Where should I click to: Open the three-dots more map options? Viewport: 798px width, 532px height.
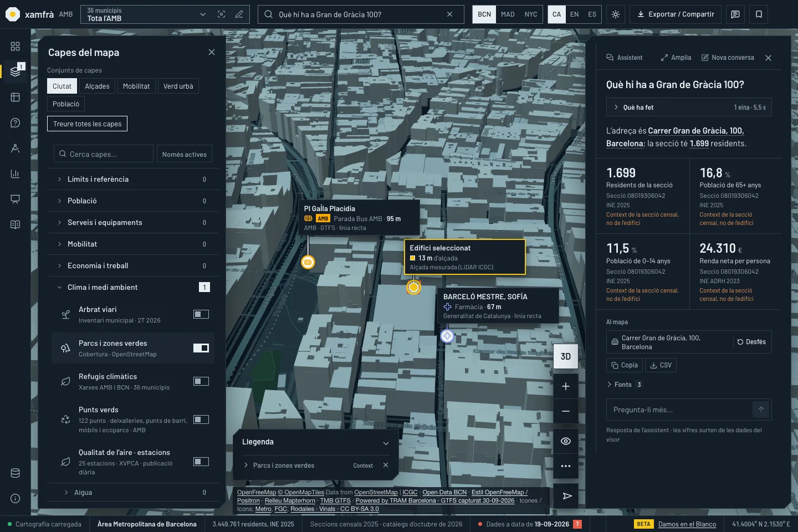click(x=566, y=466)
